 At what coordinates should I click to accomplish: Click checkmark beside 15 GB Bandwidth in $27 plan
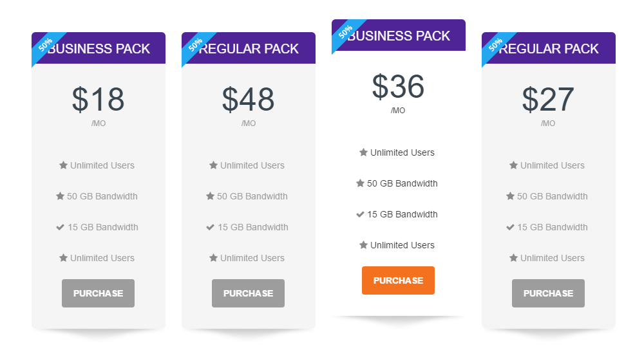510,227
